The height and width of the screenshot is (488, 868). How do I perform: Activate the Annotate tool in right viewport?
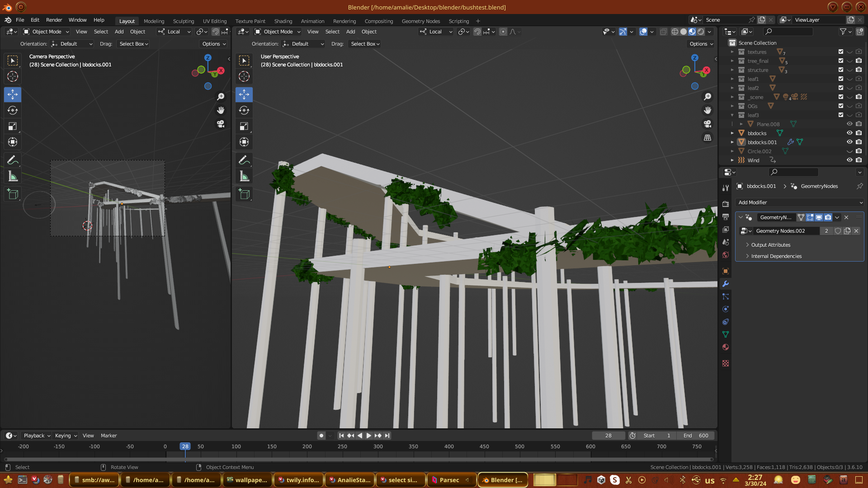(x=244, y=160)
